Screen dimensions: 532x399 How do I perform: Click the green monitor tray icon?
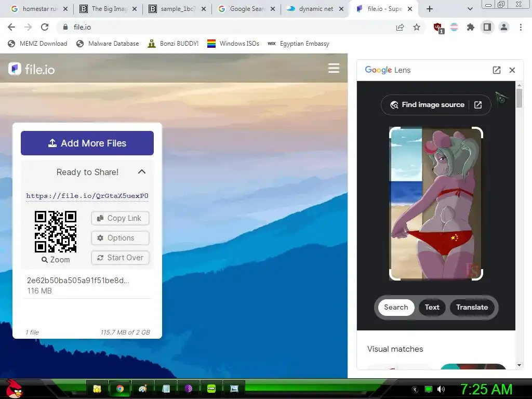click(x=429, y=389)
